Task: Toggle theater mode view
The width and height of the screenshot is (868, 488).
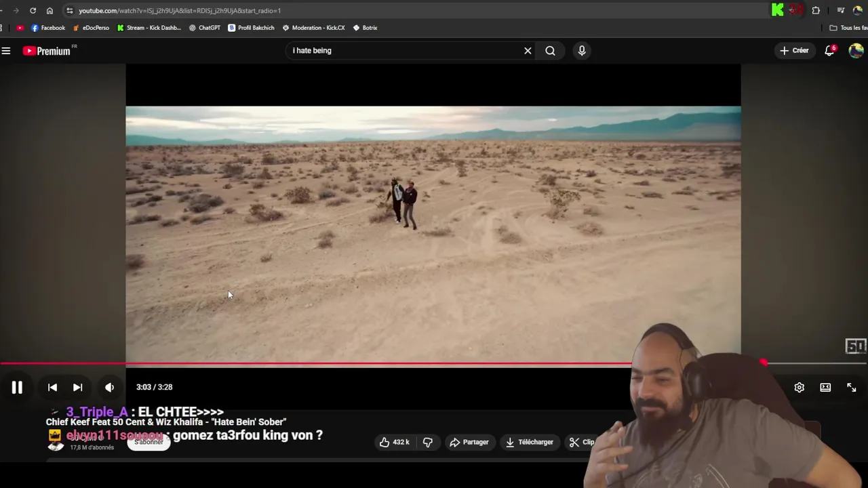Action: [x=825, y=387]
